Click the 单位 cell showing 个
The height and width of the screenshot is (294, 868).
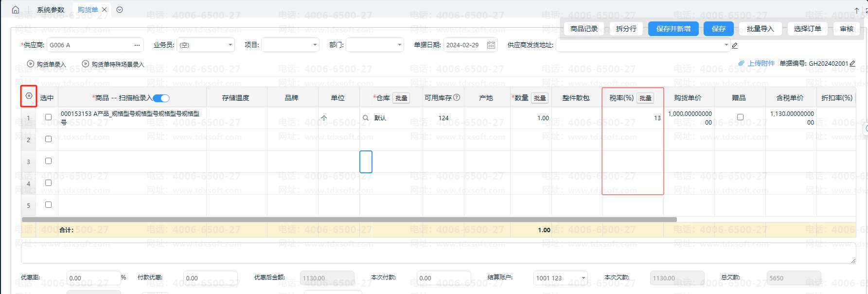pyautogui.click(x=339, y=118)
